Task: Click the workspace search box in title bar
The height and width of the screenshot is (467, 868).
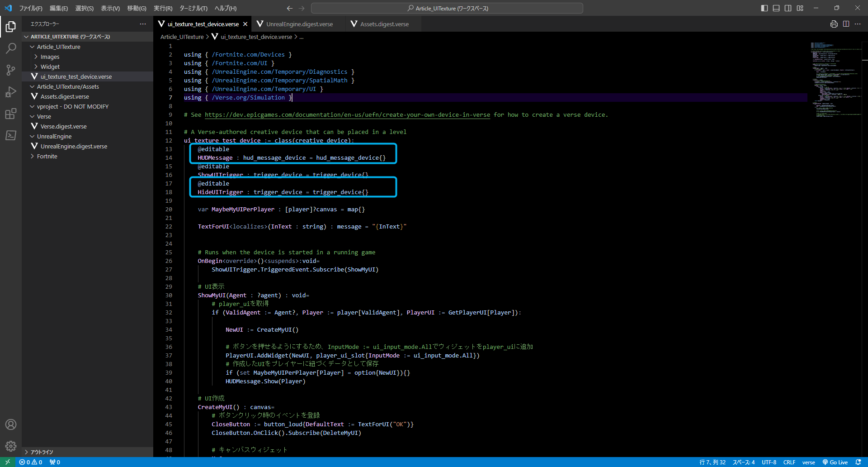Action: point(447,8)
